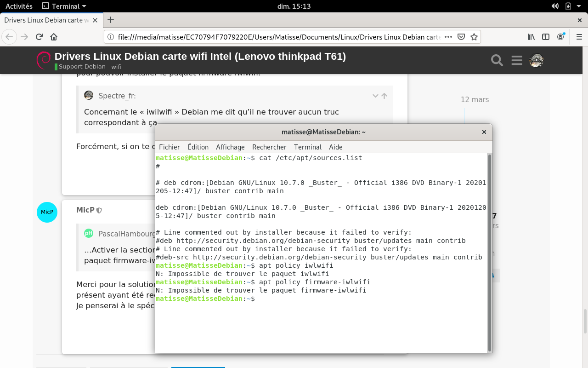Open forum search magnifier icon

497,60
